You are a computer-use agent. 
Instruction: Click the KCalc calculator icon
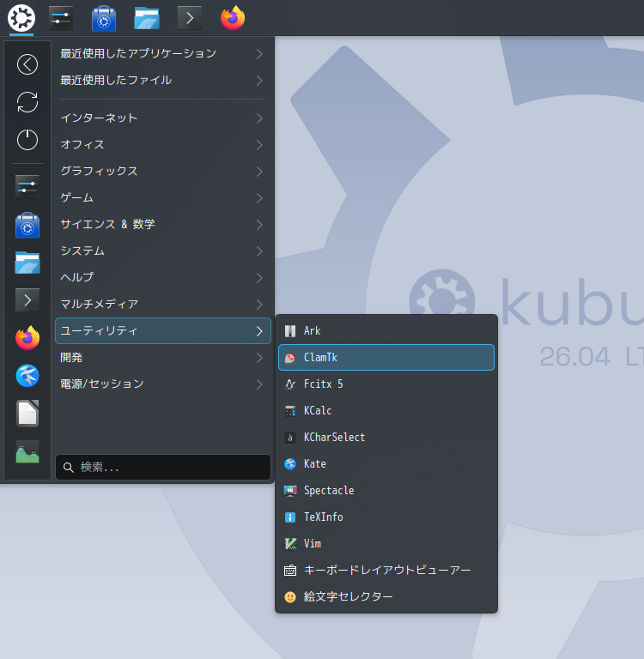click(290, 411)
